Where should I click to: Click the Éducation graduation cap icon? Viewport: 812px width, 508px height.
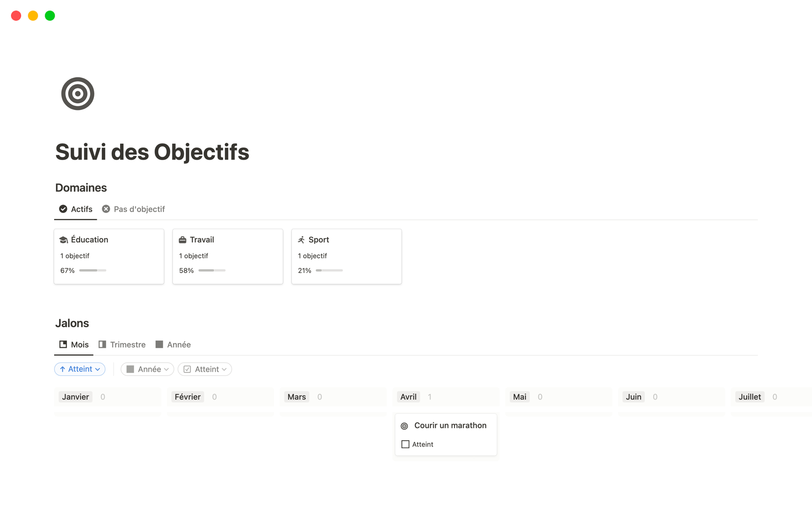pos(64,240)
